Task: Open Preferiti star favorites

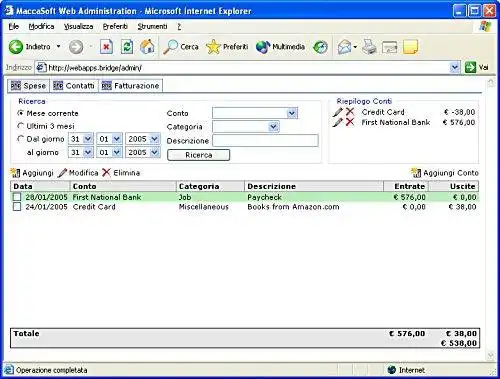Action: (x=227, y=47)
